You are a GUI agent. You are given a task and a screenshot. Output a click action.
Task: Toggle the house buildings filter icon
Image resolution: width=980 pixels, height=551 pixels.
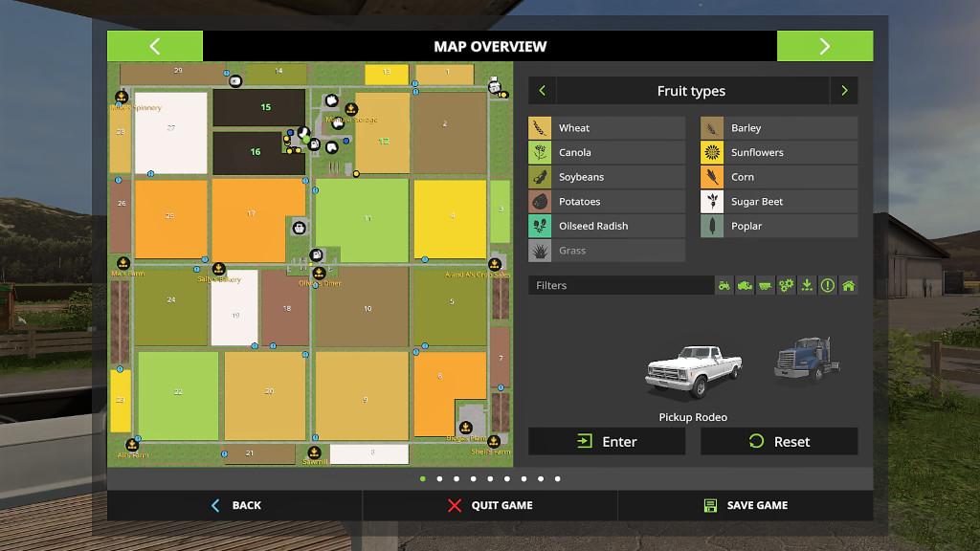coord(848,285)
